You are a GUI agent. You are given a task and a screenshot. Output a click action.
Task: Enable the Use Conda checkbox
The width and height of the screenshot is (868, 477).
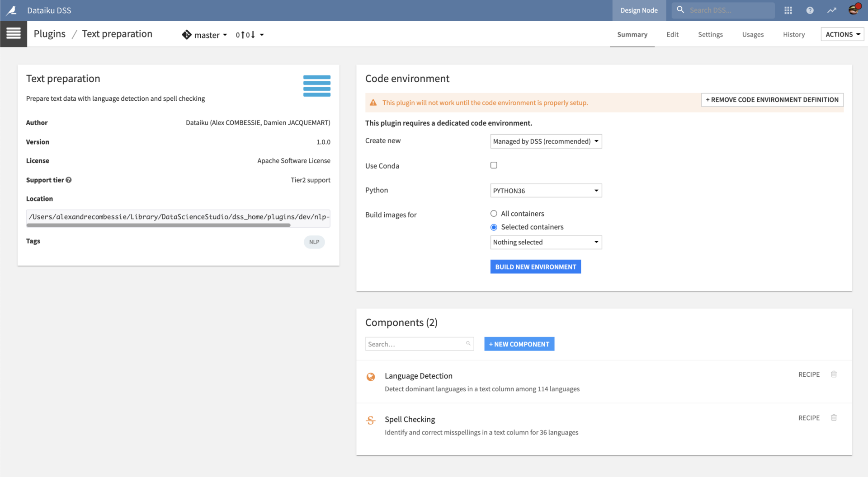tap(494, 165)
